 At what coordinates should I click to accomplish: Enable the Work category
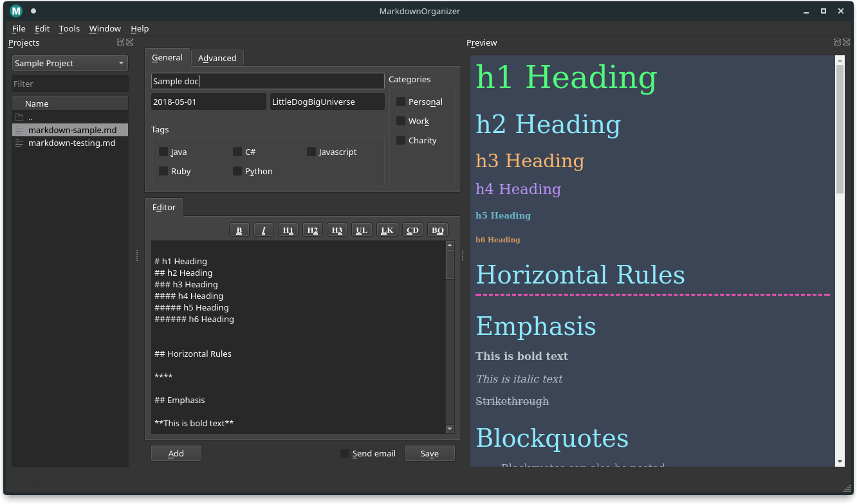click(401, 121)
